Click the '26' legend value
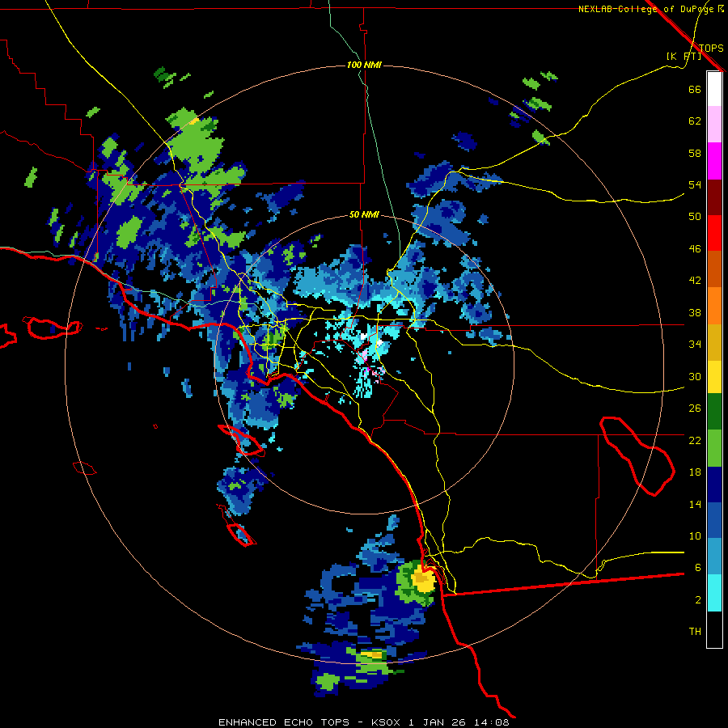 click(695, 408)
